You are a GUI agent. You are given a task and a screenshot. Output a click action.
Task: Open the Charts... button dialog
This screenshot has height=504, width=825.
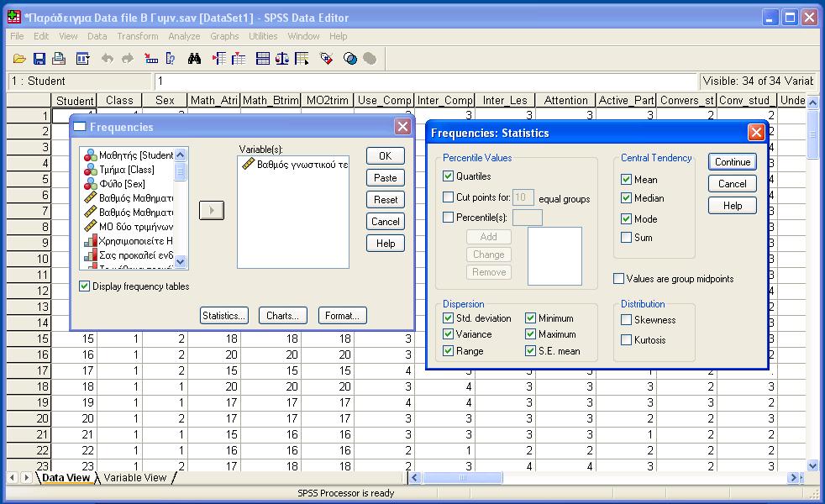(282, 316)
